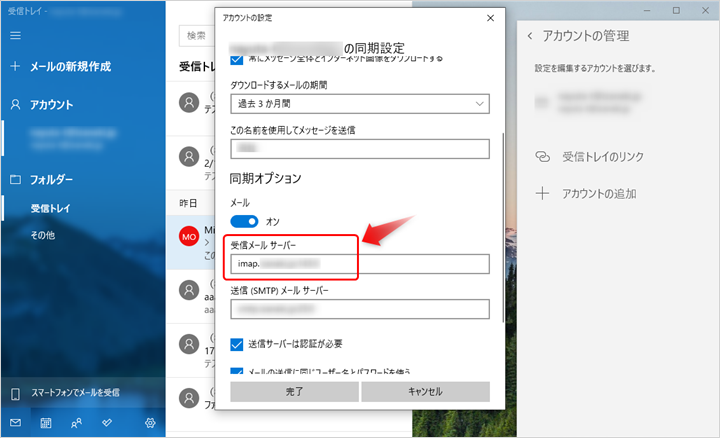The image size is (720, 438).
Task: Click the back arrow beside アカウントの管理
Action: tap(530, 36)
